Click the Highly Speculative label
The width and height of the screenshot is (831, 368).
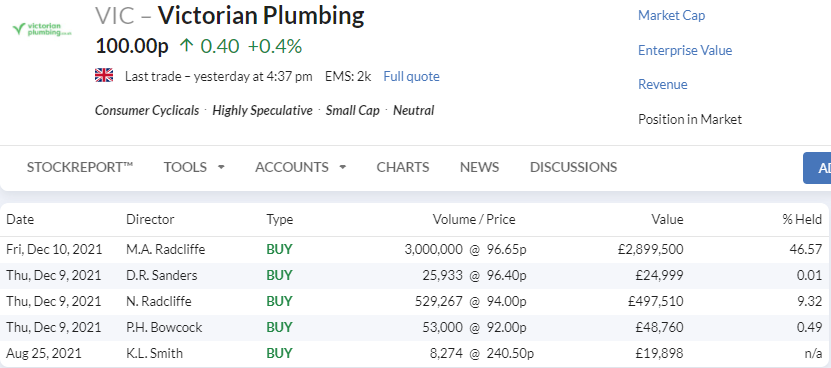[262, 110]
